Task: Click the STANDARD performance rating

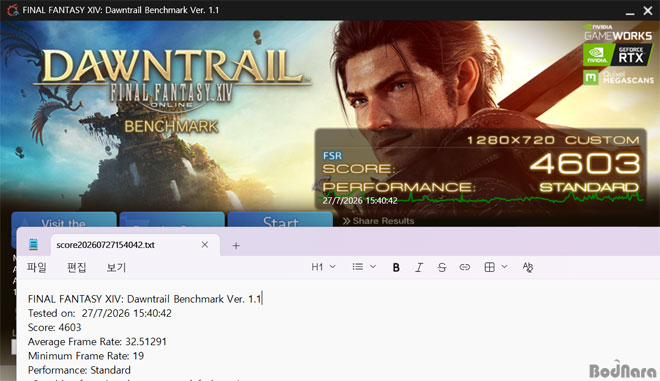Action: (589, 187)
